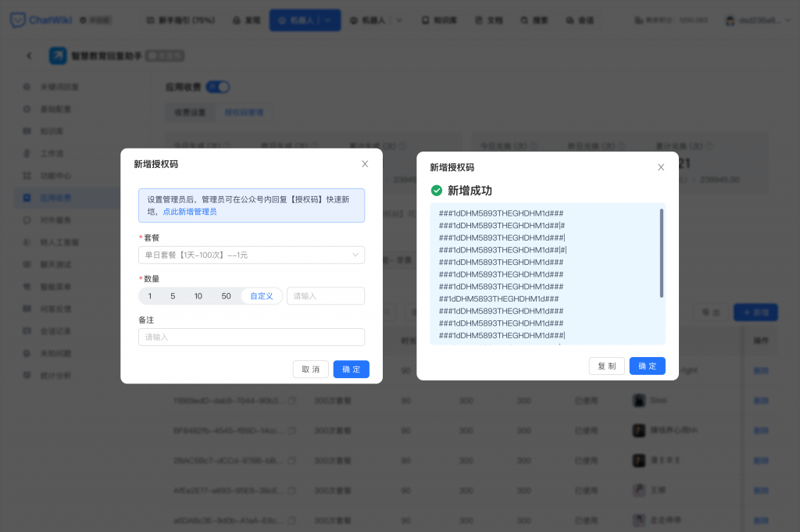This screenshot has height=532, width=800.
Task: Toggle the 应用收费 switch on the page
Action: [218, 87]
